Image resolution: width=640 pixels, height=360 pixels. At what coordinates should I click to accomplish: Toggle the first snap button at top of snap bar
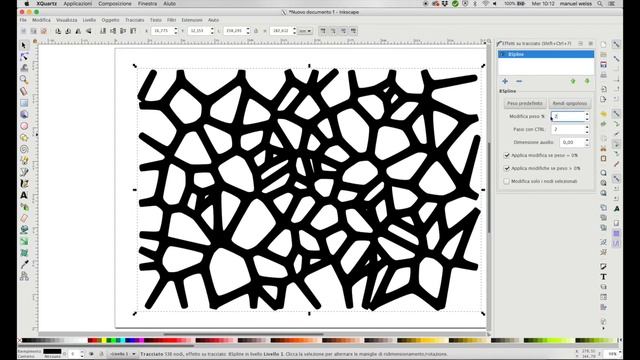[616, 44]
